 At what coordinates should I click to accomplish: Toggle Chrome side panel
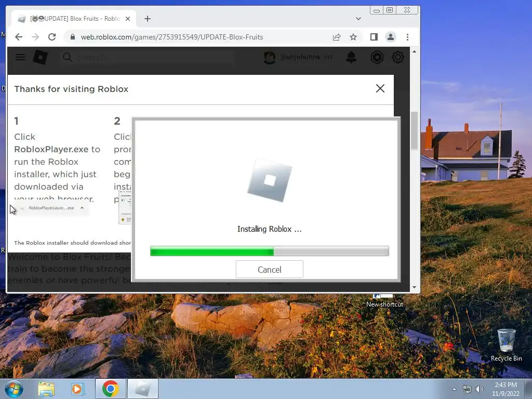(374, 37)
